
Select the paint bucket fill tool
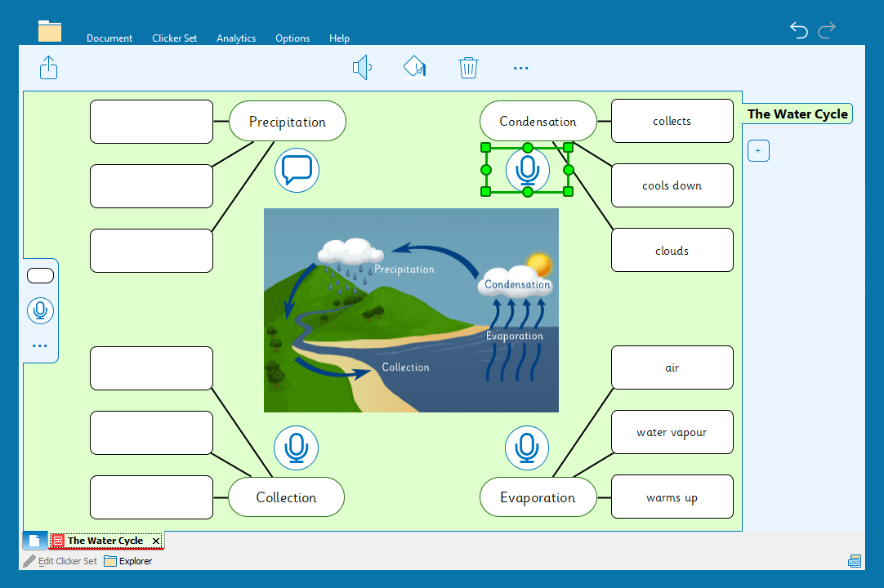click(415, 67)
